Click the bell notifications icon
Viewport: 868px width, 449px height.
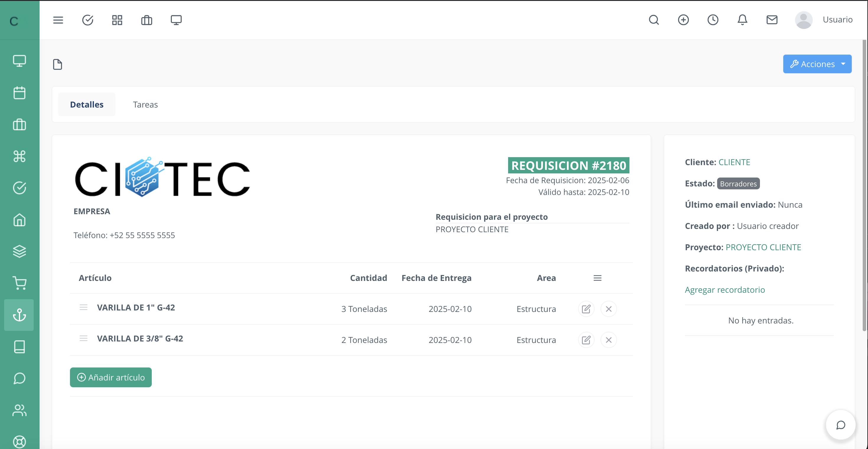[742, 20]
